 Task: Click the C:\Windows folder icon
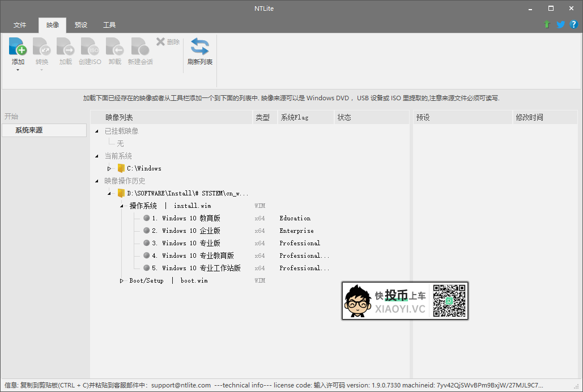pos(121,168)
